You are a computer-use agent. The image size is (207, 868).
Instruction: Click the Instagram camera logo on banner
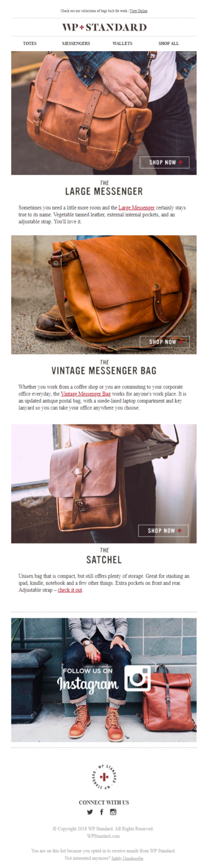coord(138,678)
